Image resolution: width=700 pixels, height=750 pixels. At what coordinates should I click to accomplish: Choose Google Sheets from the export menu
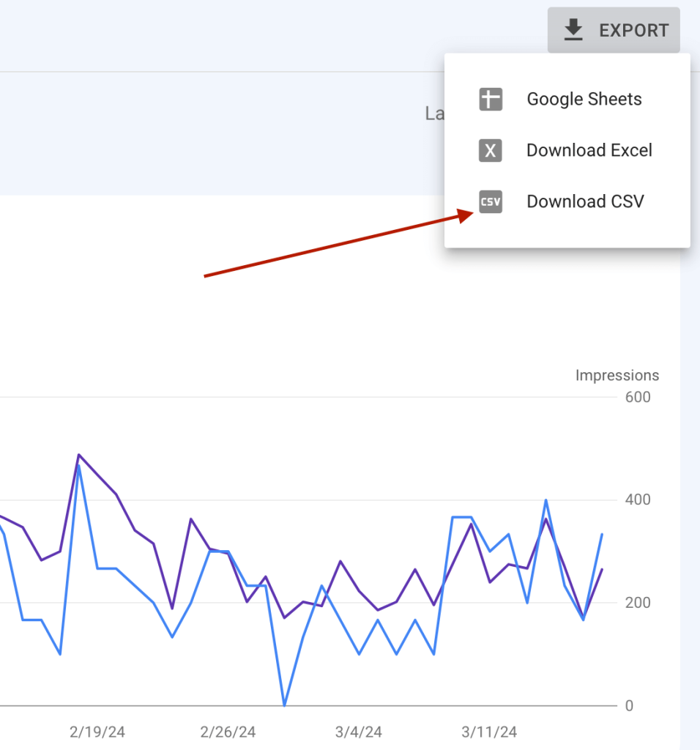click(x=584, y=99)
